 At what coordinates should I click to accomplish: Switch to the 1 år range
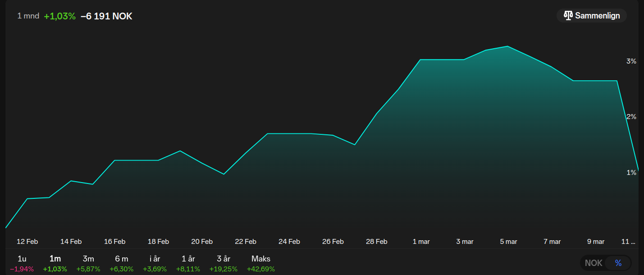(x=188, y=263)
